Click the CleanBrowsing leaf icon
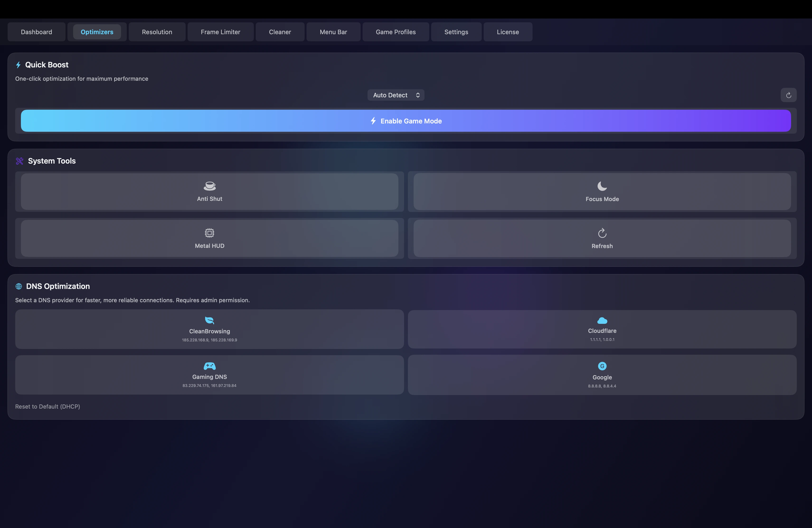Screen dimensions: 812x528 click(209, 320)
